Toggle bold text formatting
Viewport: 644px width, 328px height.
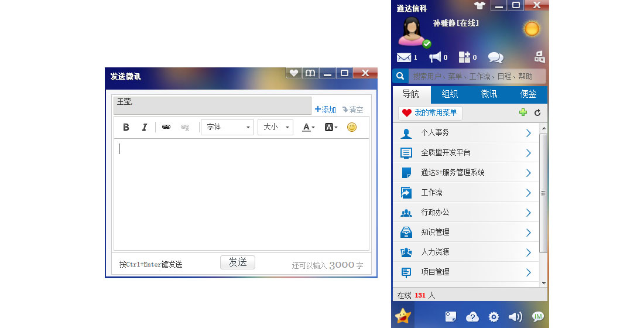[126, 127]
